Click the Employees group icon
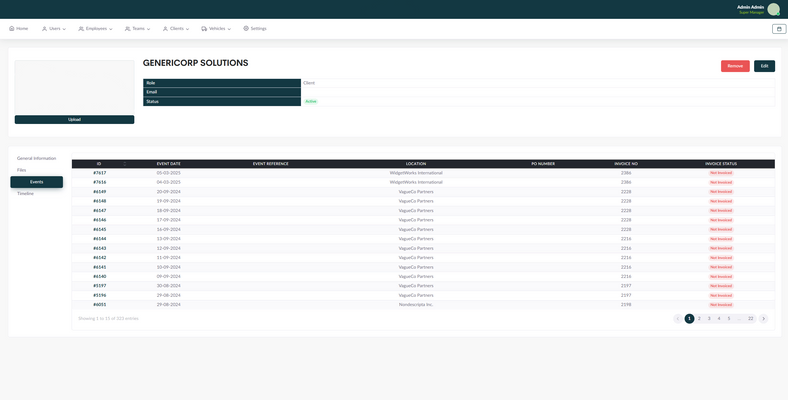Viewport: 788px width, 400px height. point(81,29)
